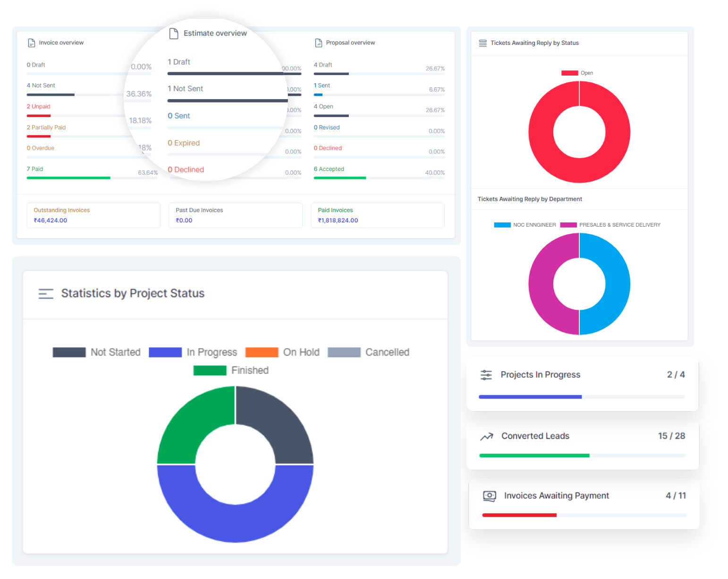Click the 15 / 28 leads count
The image size is (728, 579).
pos(671,436)
